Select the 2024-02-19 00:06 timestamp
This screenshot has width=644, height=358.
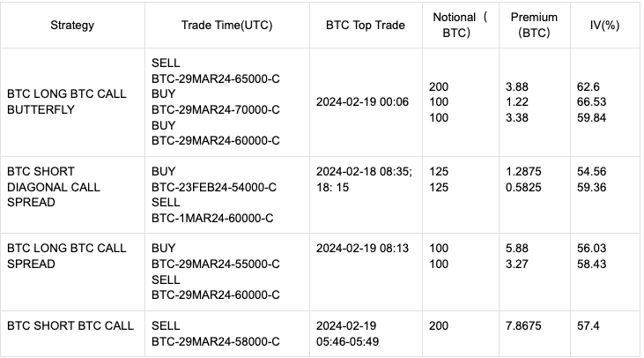click(362, 102)
